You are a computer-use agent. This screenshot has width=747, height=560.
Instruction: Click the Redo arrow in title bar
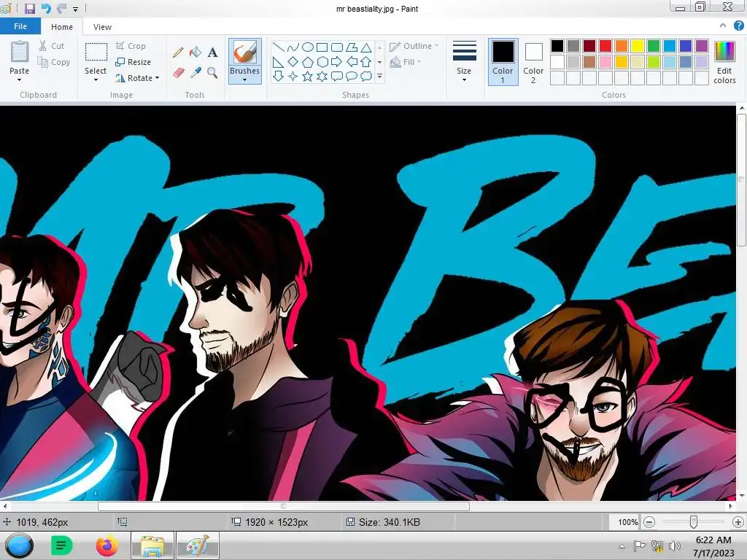pos(61,8)
